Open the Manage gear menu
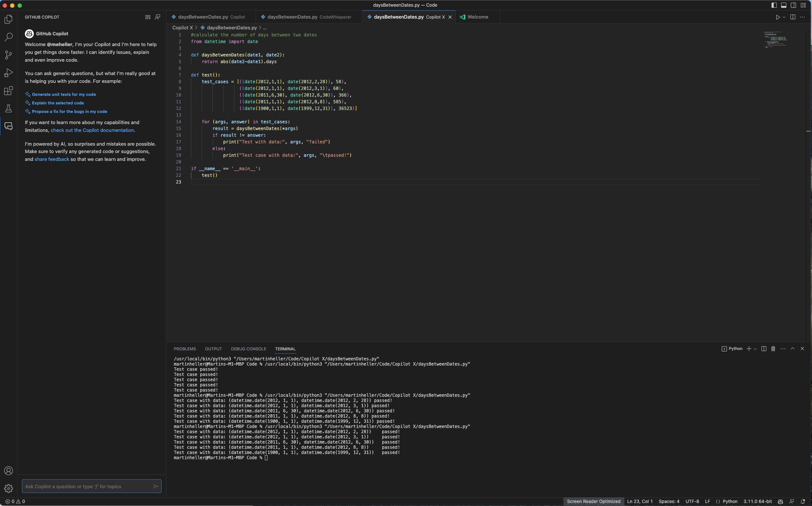 point(9,489)
